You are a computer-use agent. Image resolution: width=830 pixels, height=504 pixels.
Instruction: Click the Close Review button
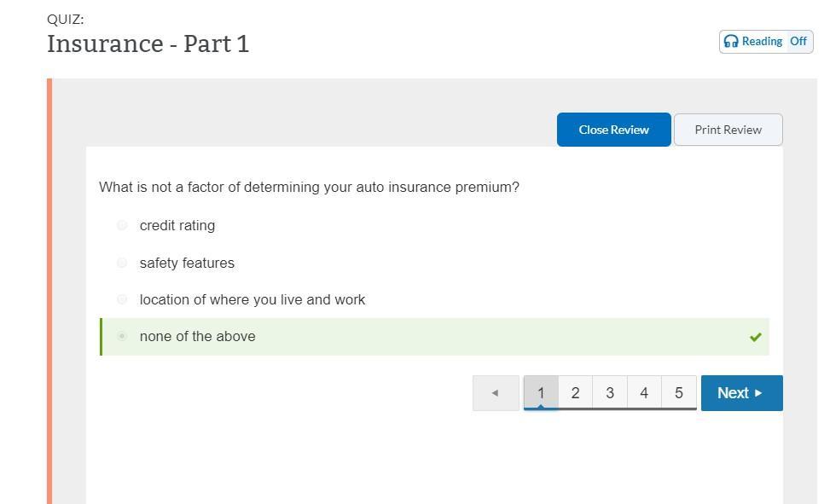tap(613, 130)
